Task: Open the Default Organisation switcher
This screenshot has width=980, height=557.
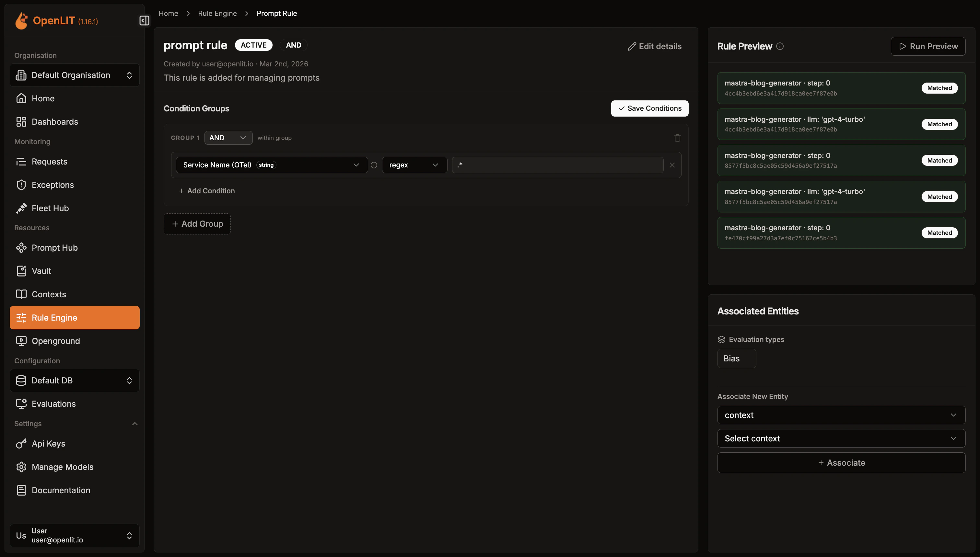Action: (75, 75)
